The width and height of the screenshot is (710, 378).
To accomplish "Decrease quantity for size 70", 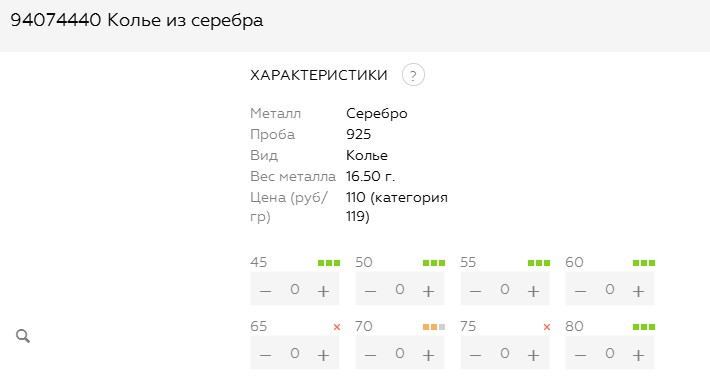I will tap(370, 355).
